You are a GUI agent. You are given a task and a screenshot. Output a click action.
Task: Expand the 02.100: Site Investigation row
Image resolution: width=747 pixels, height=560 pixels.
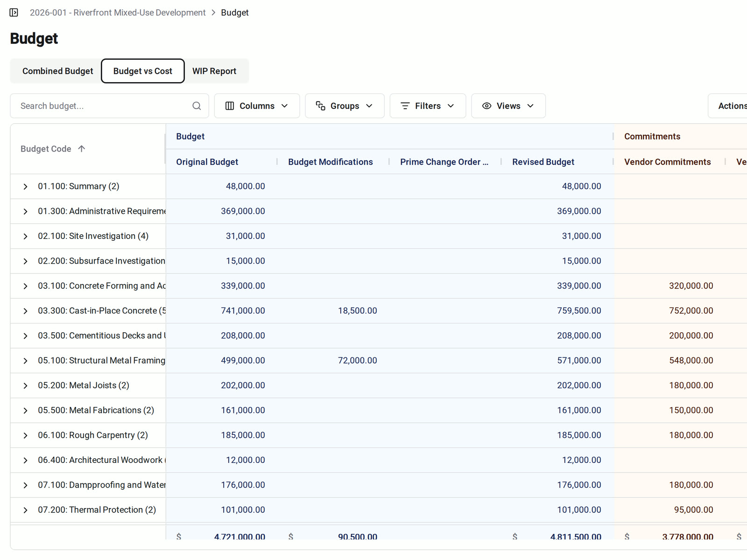[x=26, y=237]
